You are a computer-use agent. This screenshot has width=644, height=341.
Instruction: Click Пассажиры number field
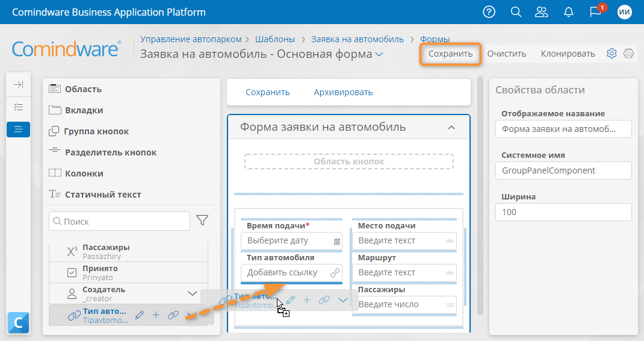pyautogui.click(x=404, y=305)
